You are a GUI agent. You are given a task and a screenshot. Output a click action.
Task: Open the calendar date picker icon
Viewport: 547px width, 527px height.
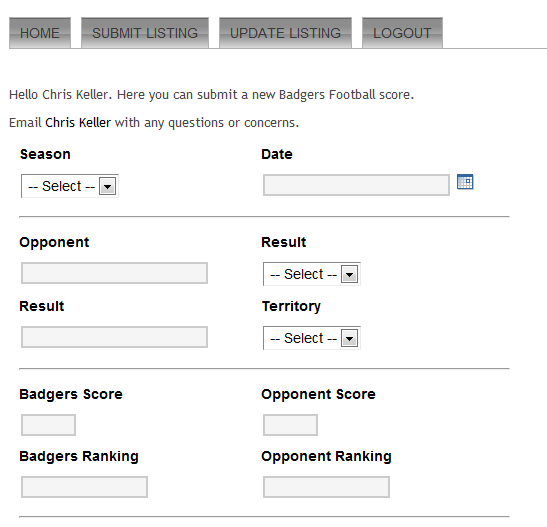(465, 182)
